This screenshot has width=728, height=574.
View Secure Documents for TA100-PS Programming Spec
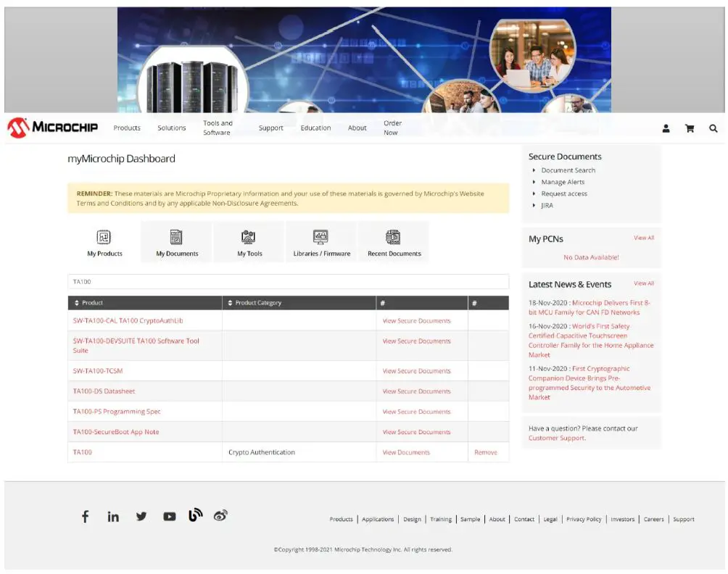pyautogui.click(x=416, y=412)
